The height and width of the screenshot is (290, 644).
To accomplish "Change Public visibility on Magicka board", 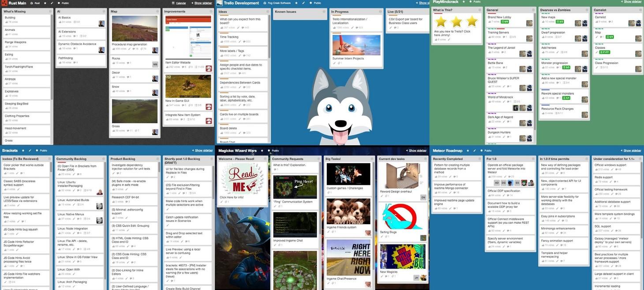I will pyautogui.click(x=273, y=151).
